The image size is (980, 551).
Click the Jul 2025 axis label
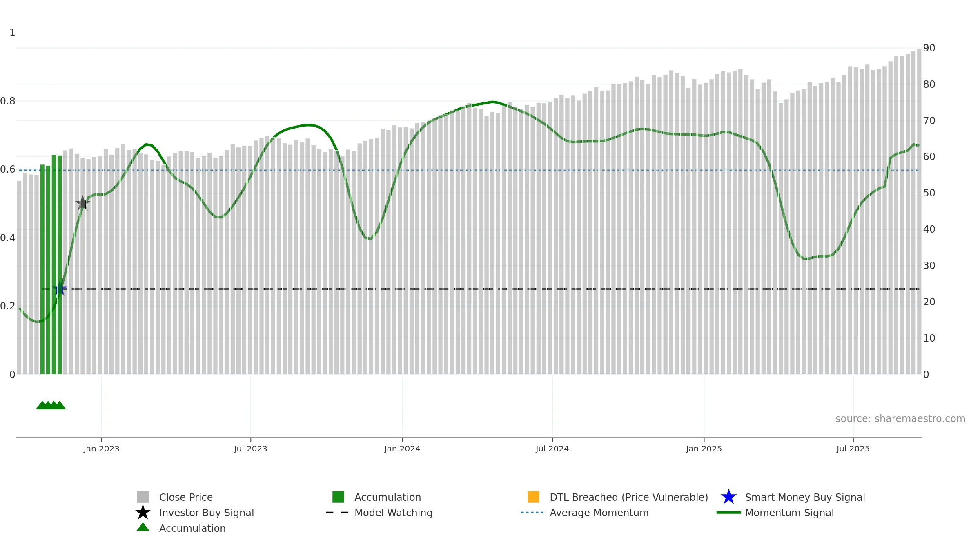point(853,449)
